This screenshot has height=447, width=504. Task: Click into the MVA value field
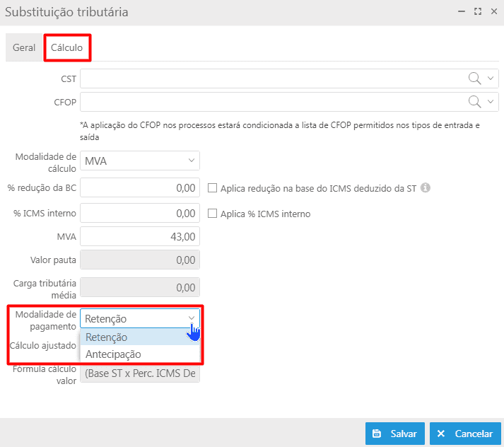(x=140, y=236)
